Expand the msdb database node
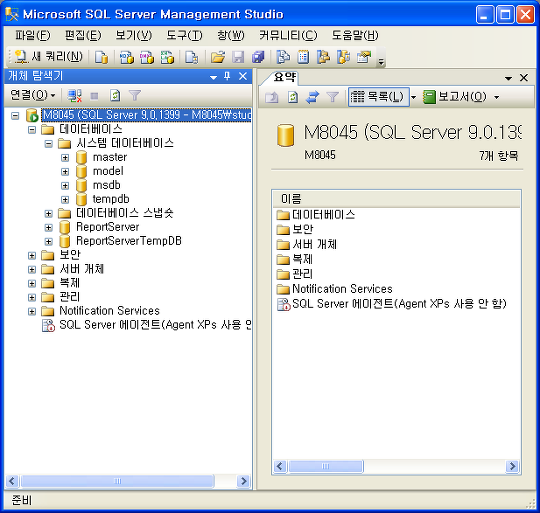Viewport: 540px width, 513px height. (65, 186)
